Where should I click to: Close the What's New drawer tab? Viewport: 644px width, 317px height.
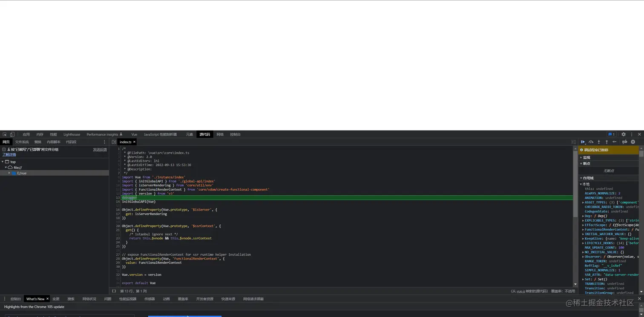click(x=47, y=299)
